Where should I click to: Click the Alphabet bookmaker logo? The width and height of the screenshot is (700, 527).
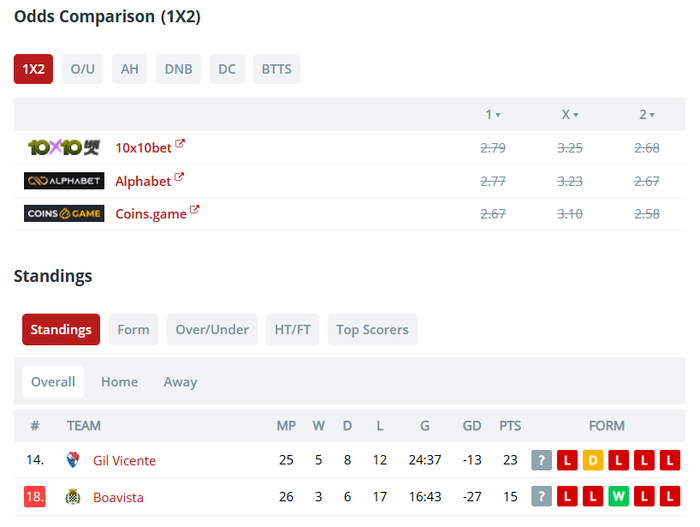pos(64,181)
